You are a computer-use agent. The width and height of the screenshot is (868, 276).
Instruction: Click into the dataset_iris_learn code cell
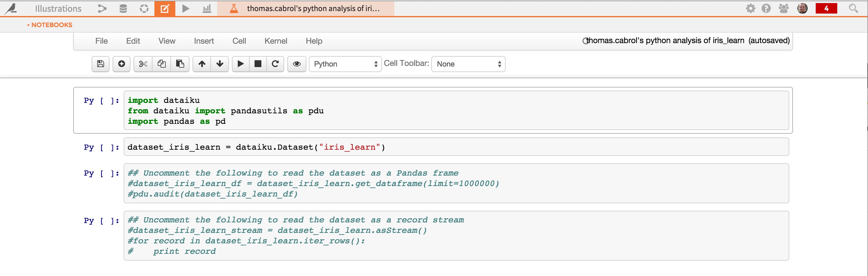pos(456,147)
